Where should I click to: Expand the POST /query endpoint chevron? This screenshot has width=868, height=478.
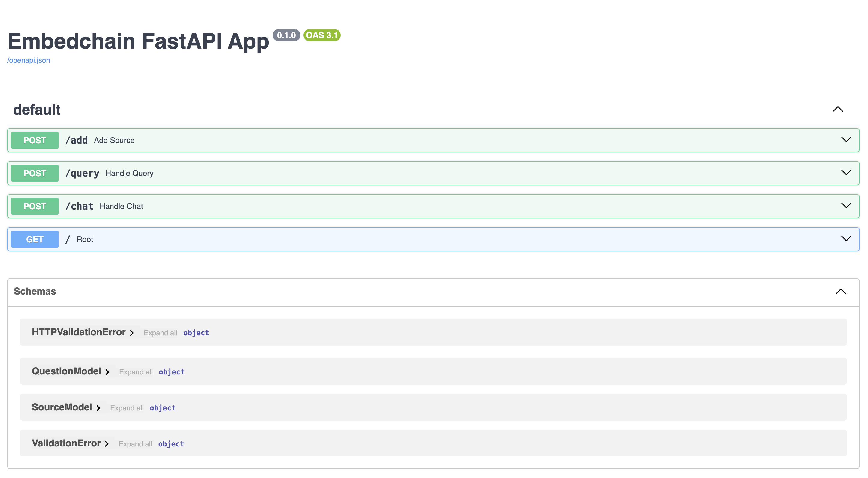coord(846,173)
